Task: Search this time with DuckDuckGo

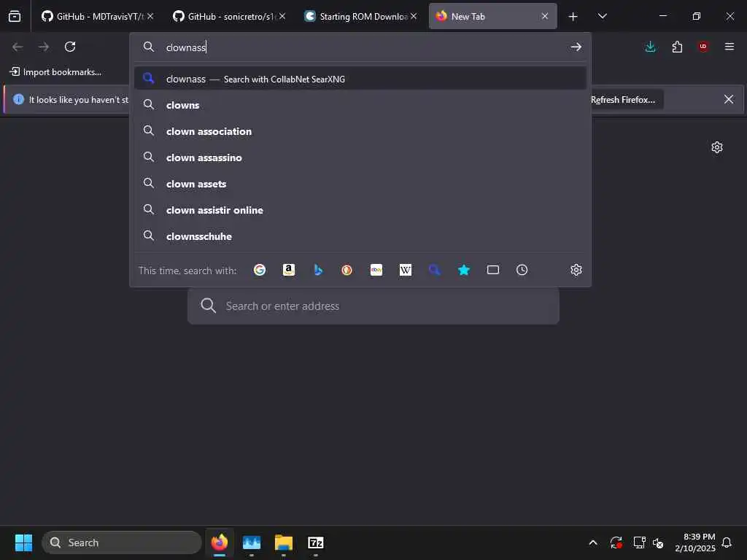Action: tap(347, 270)
